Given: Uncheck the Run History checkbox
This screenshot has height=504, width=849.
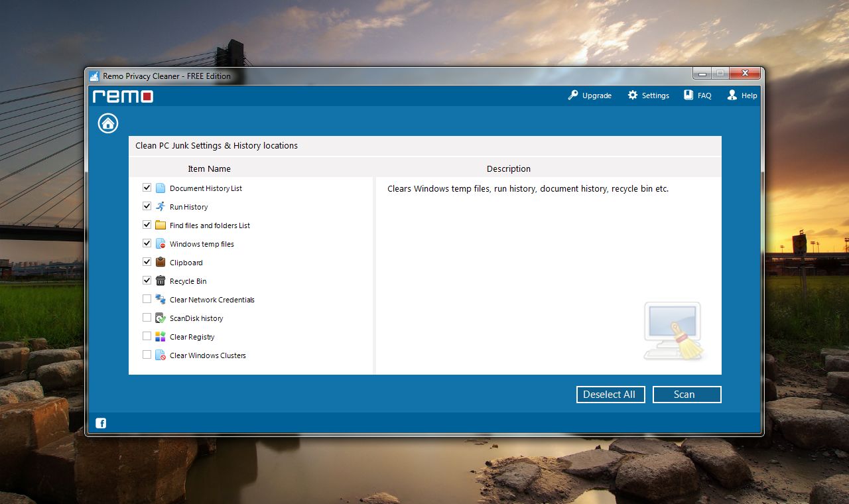Looking at the screenshot, I should pyautogui.click(x=147, y=206).
